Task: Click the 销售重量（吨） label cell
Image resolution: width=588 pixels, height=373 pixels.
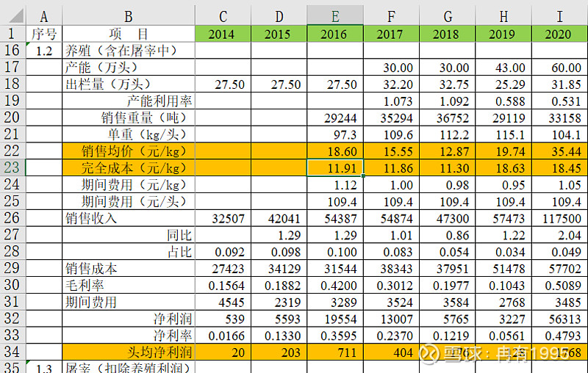Action: click(x=129, y=117)
